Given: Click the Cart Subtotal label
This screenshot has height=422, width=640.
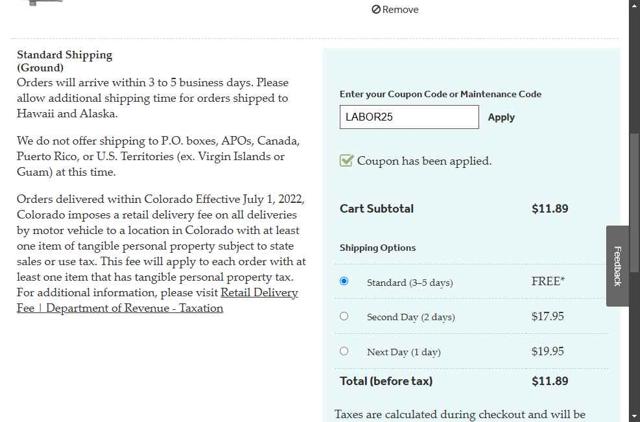Looking at the screenshot, I should point(376,209).
